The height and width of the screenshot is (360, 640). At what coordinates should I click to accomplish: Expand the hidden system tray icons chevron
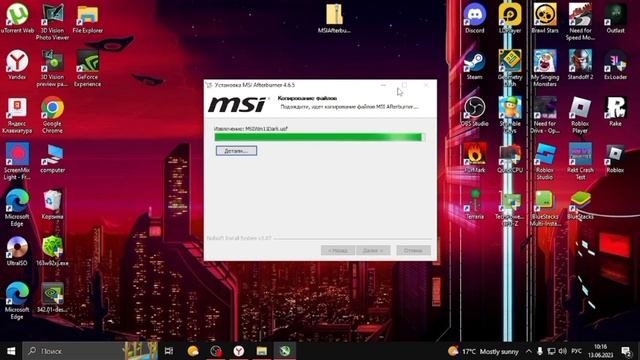529,351
